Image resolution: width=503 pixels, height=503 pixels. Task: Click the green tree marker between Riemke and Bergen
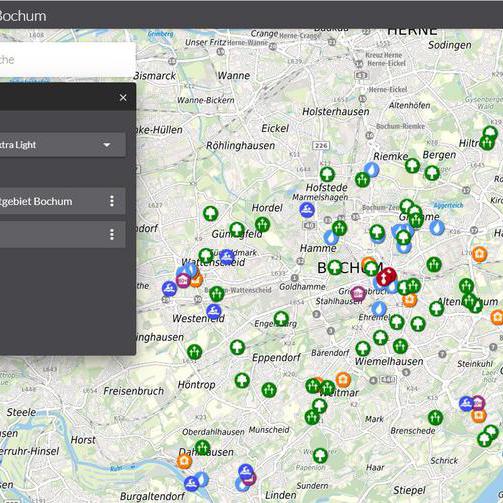pyautogui.click(x=412, y=166)
